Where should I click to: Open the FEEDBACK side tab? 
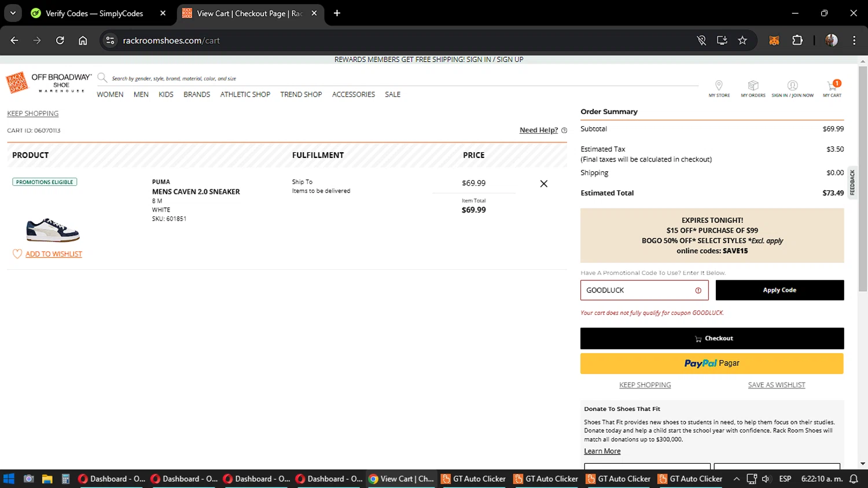(x=852, y=182)
